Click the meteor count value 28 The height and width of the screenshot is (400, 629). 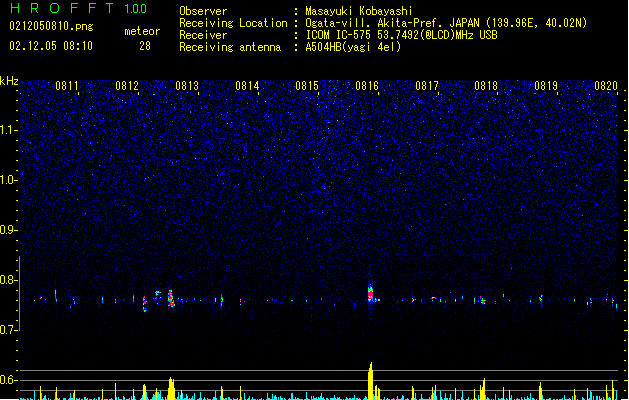click(145, 46)
